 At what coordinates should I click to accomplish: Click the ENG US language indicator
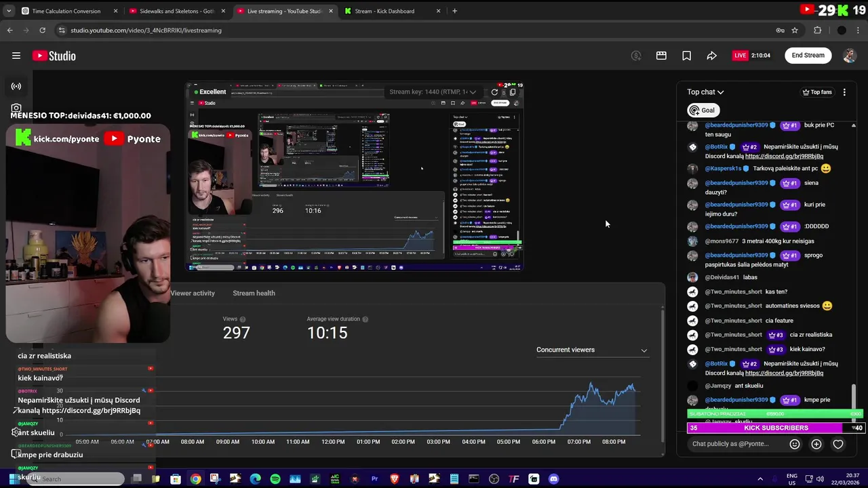click(792, 479)
